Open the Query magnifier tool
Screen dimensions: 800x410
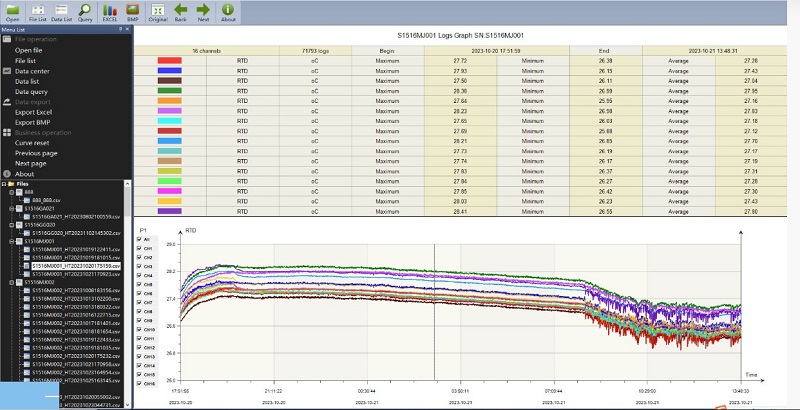click(86, 10)
